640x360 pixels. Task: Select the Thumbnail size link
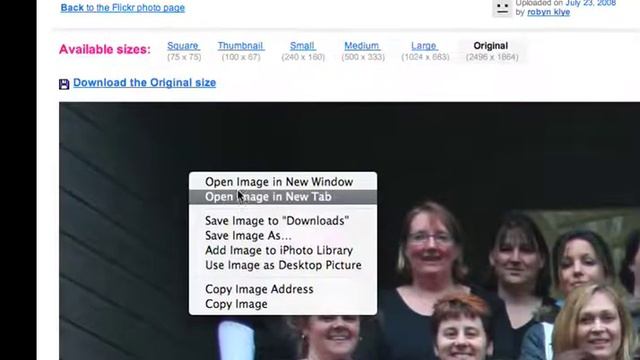point(240,46)
